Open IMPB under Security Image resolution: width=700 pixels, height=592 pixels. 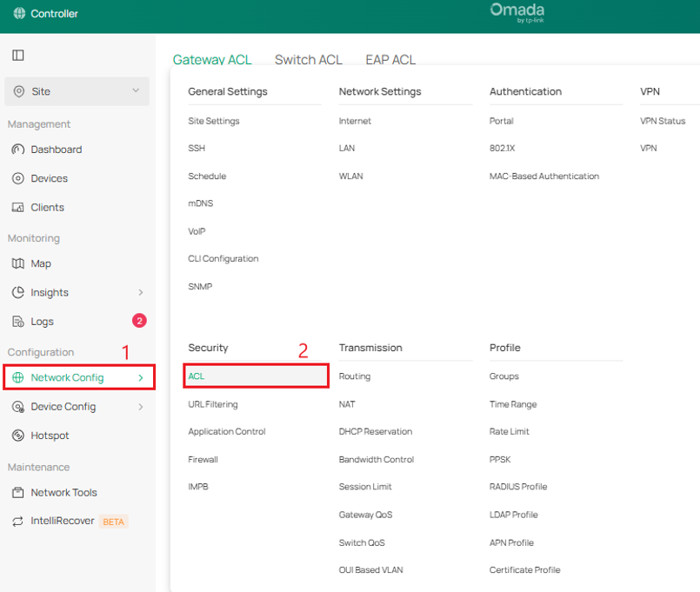[198, 487]
